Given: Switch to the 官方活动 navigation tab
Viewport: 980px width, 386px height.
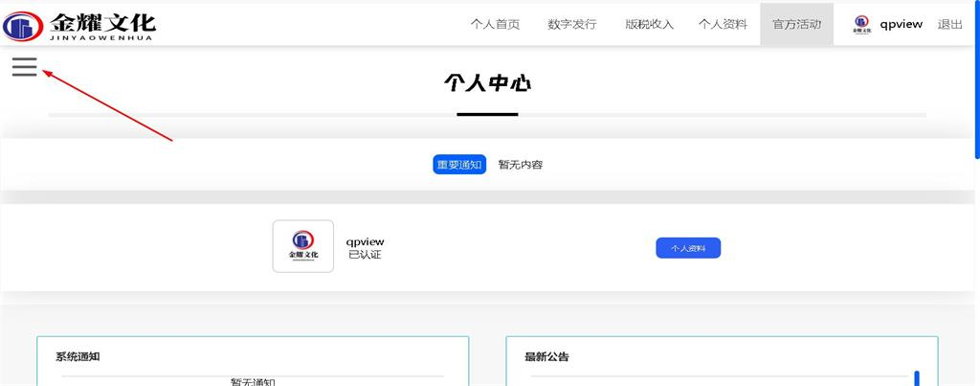Looking at the screenshot, I should tap(796, 24).
